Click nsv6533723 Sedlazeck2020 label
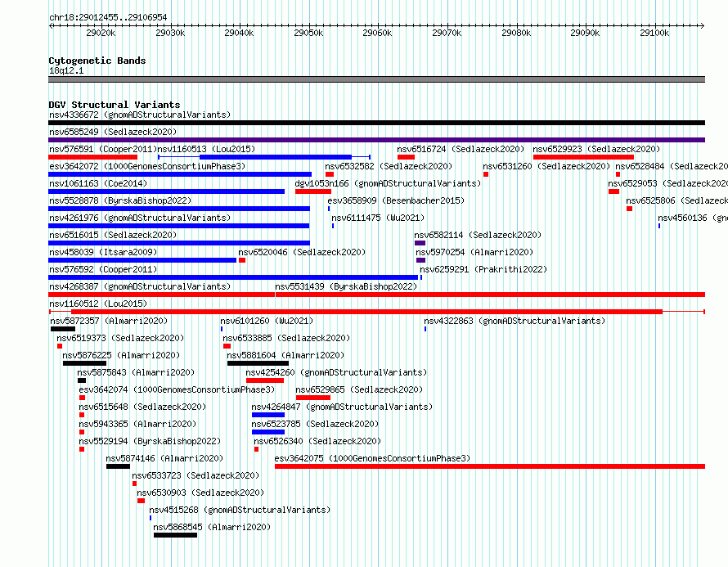The width and height of the screenshot is (728, 567). click(195, 475)
